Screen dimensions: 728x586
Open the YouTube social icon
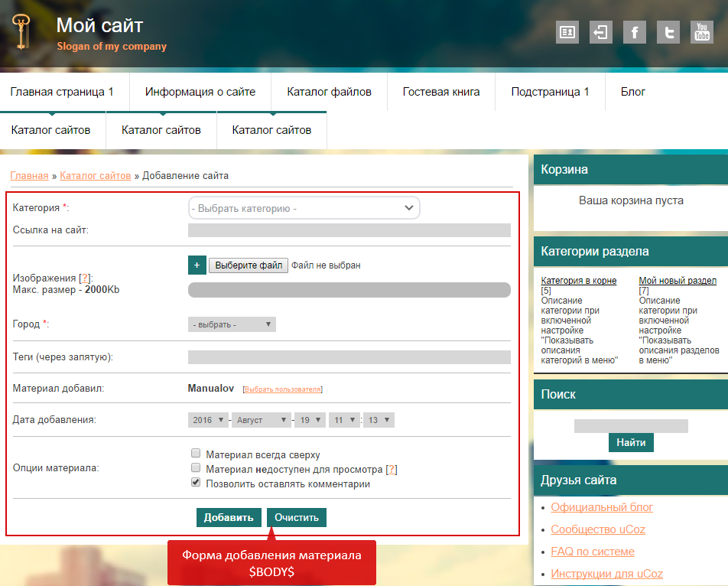click(701, 32)
